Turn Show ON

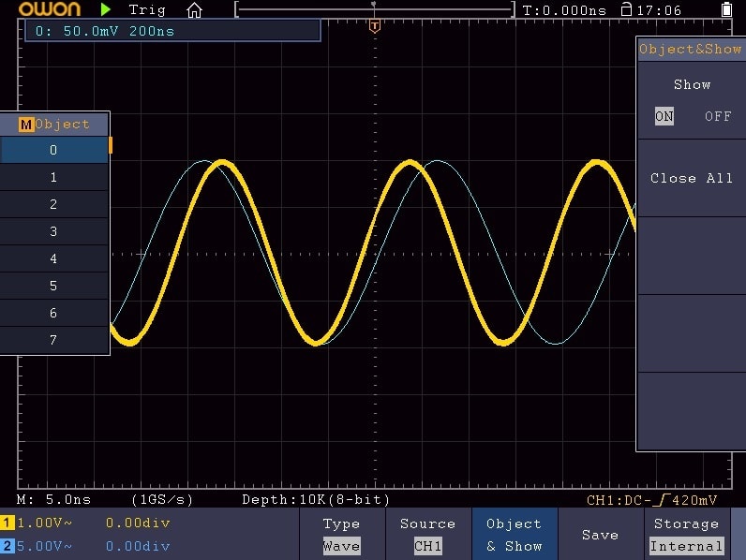click(664, 116)
